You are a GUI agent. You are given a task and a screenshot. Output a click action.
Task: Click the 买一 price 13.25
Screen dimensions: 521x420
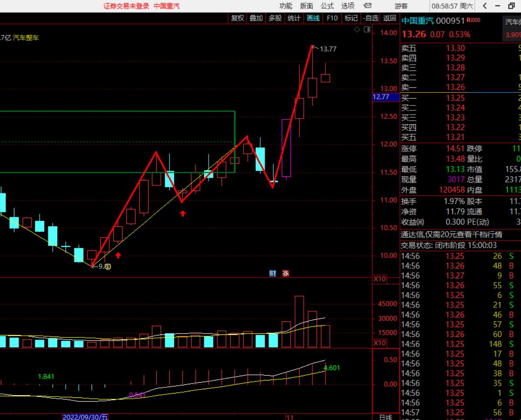click(x=455, y=98)
